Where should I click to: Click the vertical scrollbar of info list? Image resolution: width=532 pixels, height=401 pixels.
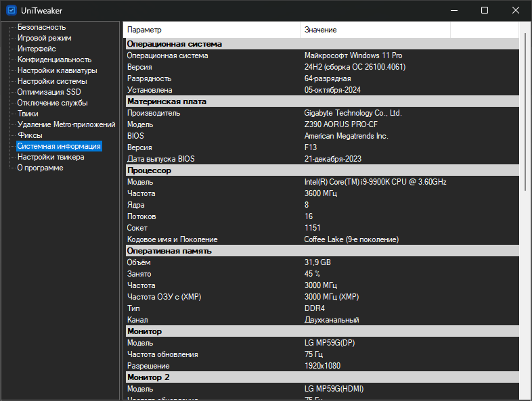[x=525, y=203]
